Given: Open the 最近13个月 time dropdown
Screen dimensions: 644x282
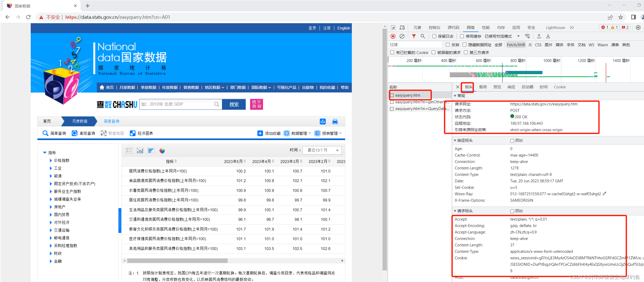Looking at the screenshot, I should 322,150.
